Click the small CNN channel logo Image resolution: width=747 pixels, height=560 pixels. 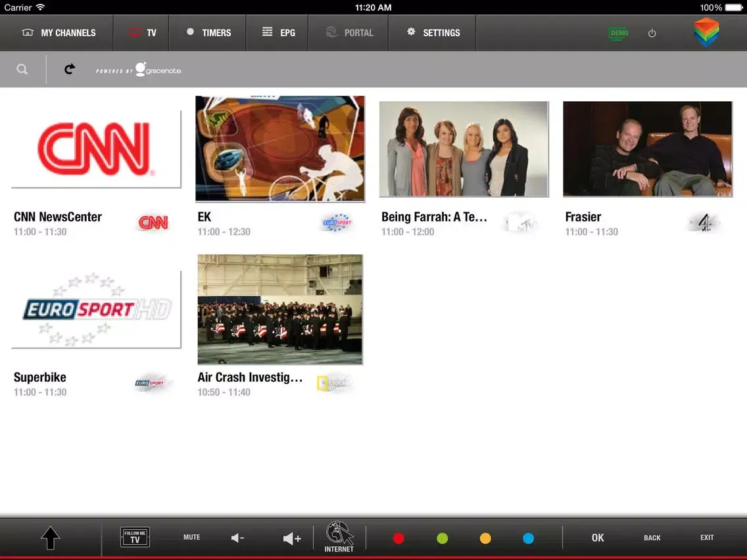coord(153,222)
